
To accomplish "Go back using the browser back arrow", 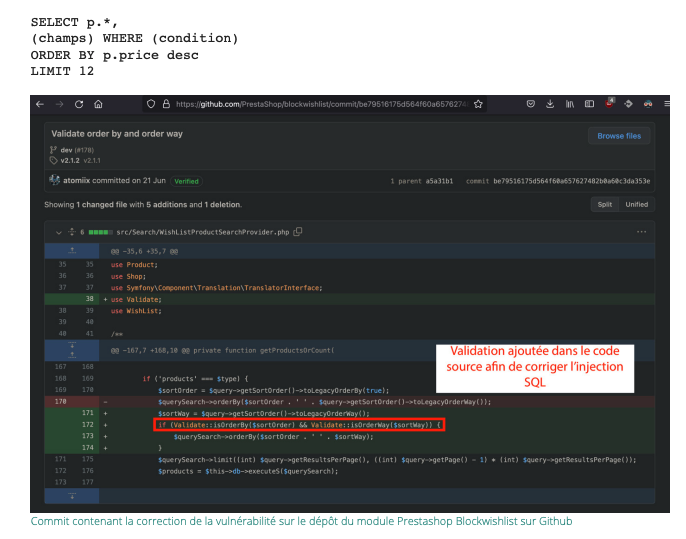I will pyautogui.click(x=40, y=104).
